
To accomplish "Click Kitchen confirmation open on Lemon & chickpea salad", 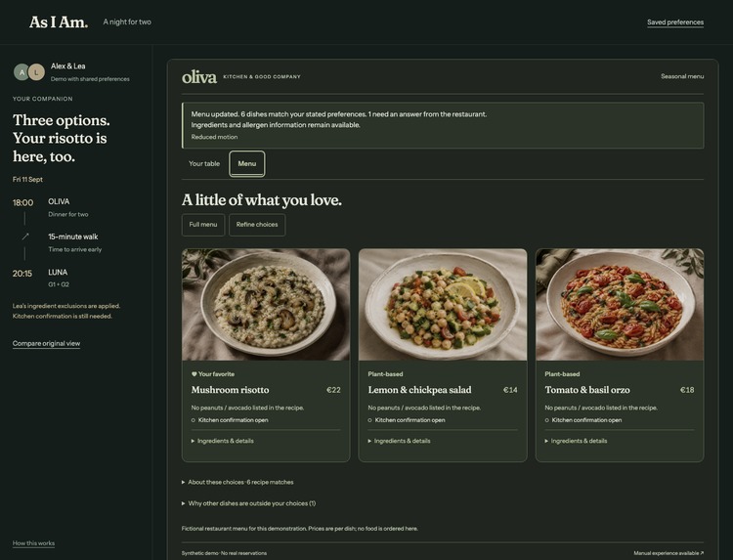I will point(407,420).
